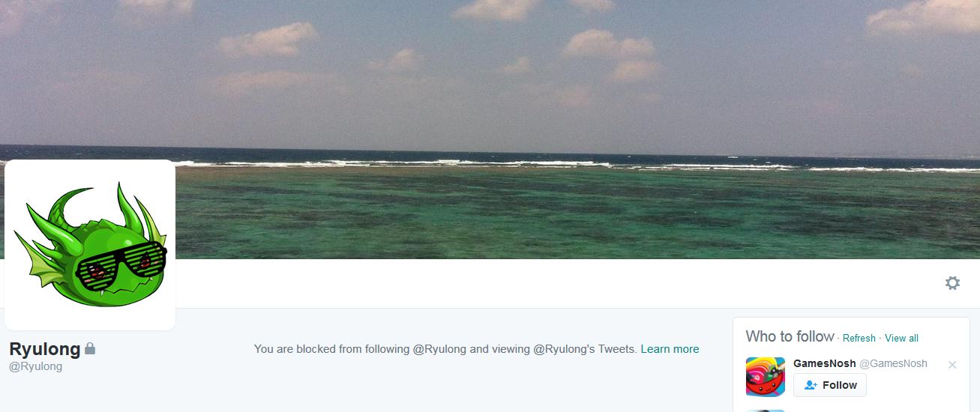The image size is (980, 412).
Task: Open the ocean header banner photo
Action: point(490,130)
